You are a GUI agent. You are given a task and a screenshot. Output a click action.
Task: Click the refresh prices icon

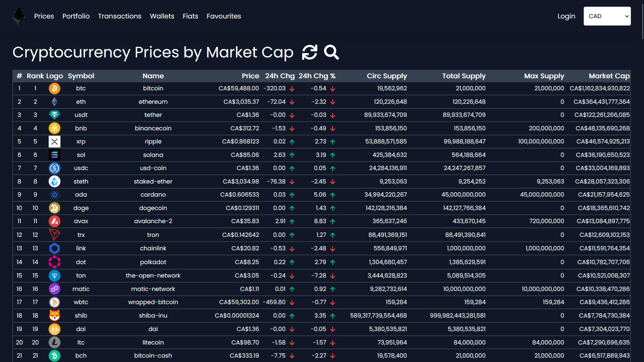[309, 52]
